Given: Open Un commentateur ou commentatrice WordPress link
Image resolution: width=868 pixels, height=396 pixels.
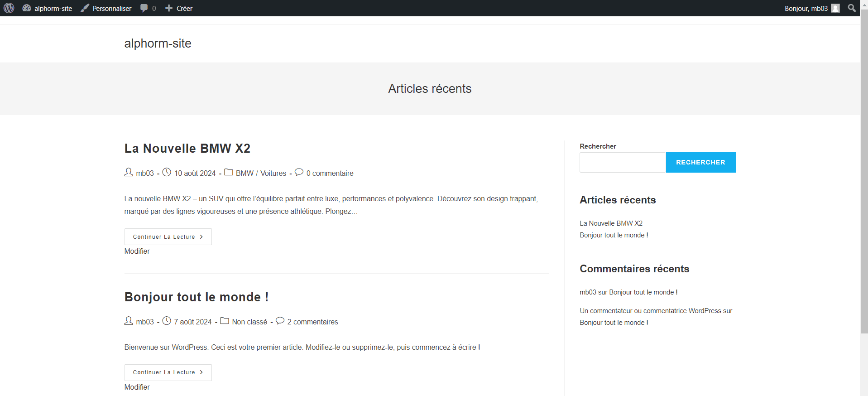Looking at the screenshot, I should (650, 311).
